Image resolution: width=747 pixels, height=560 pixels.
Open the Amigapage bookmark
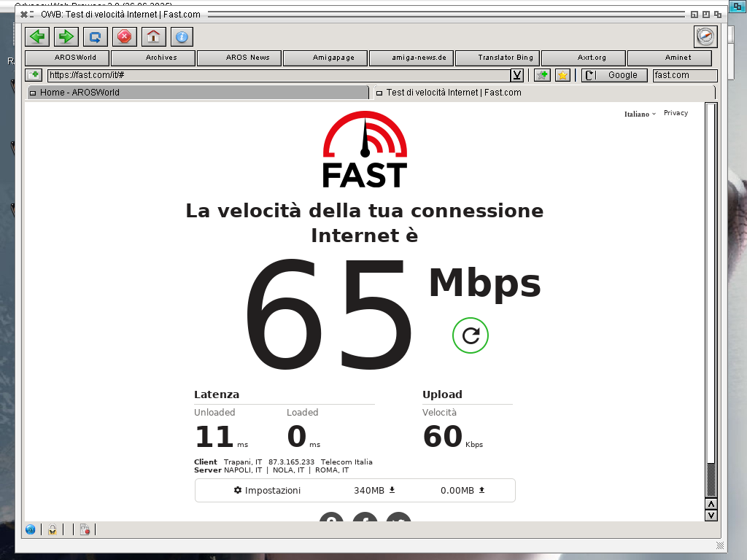(325, 58)
